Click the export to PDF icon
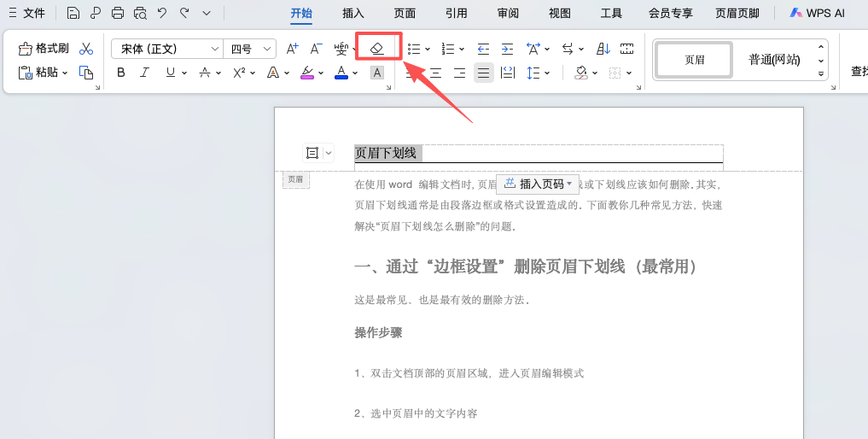 (96, 13)
